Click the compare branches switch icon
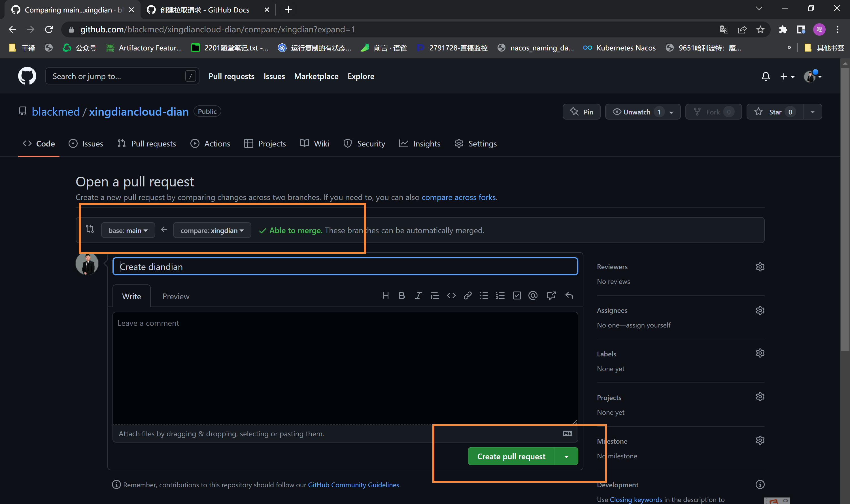Viewport: 850px width, 504px height. pos(90,229)
